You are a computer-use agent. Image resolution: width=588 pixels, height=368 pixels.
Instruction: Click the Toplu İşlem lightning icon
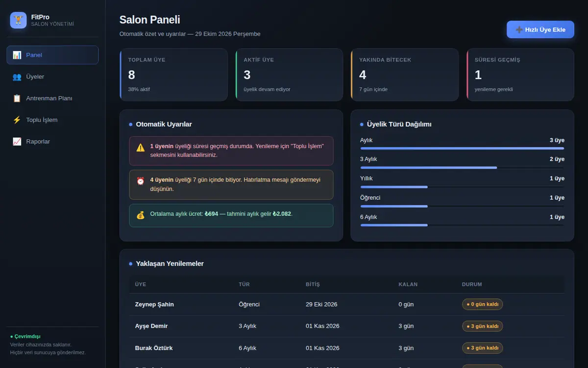(17, 120)
